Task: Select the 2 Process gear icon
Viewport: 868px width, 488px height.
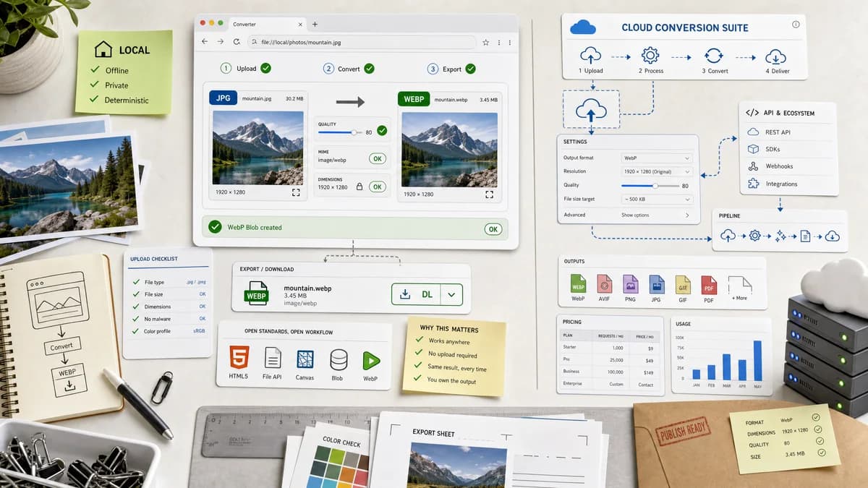Action: [x=650, y=55]
